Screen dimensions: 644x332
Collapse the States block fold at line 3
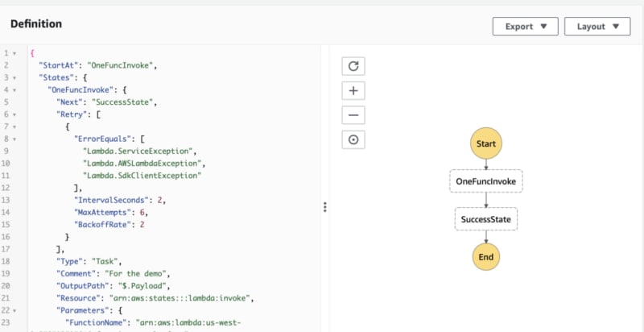point(14,78)
